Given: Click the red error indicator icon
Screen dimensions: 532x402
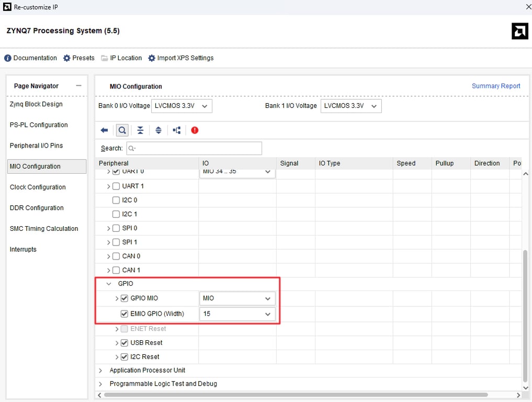Looking at the screenshot, I should [x=195, y=130].
